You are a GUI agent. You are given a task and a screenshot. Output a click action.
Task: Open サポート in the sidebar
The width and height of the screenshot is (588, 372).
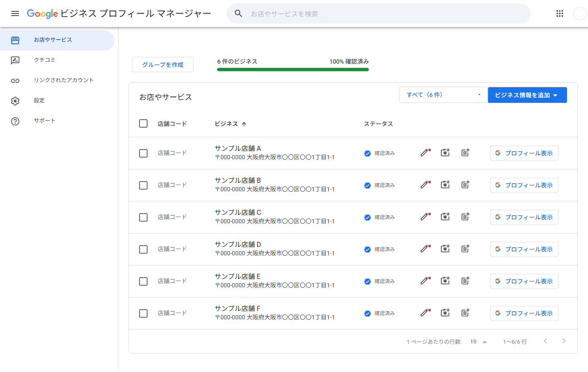click(57, 121)
